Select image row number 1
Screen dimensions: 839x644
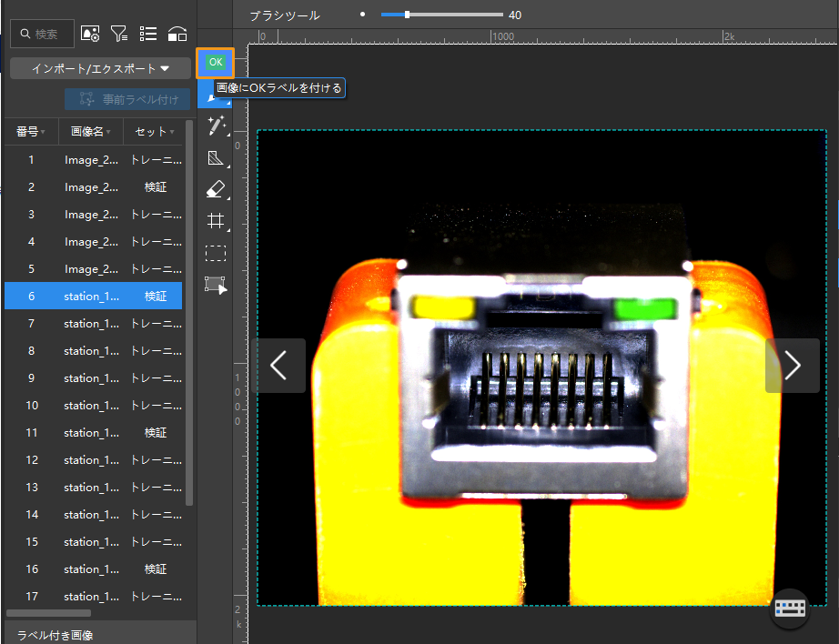(93, 160)
